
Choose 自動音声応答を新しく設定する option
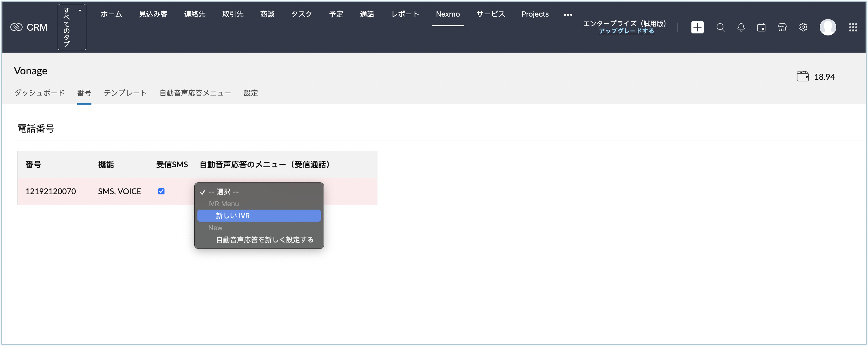[x=265, y=240]
